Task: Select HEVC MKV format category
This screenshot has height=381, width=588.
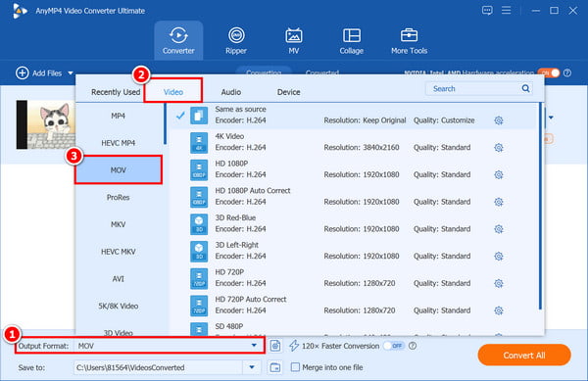Action: tap(119, 252)
